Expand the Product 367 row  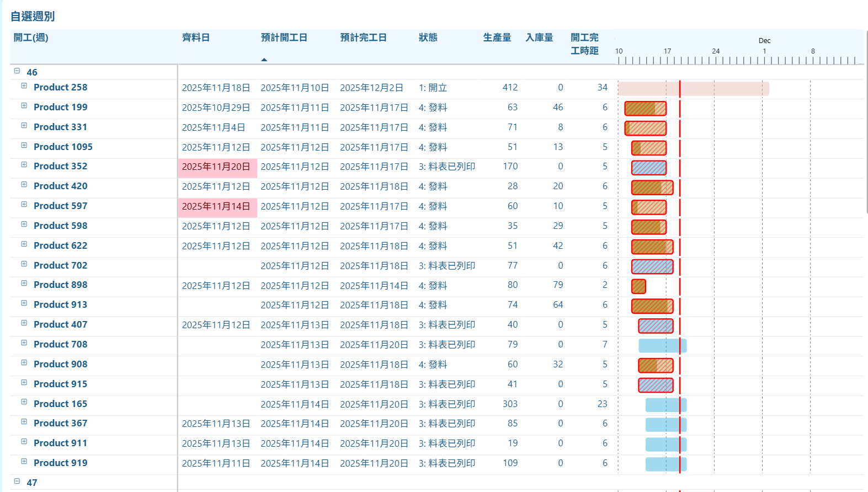tap(24, 422)
